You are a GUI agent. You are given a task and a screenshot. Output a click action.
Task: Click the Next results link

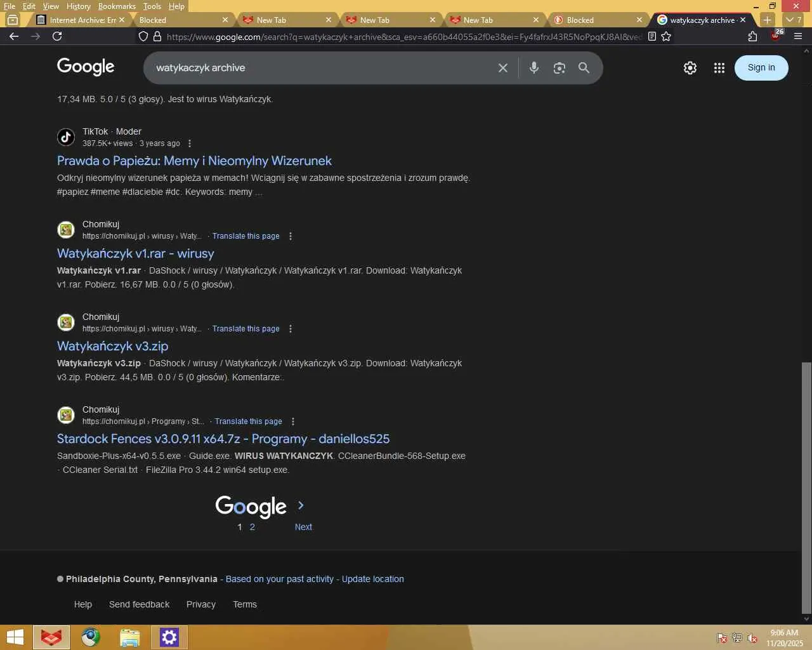coord(303,527)
